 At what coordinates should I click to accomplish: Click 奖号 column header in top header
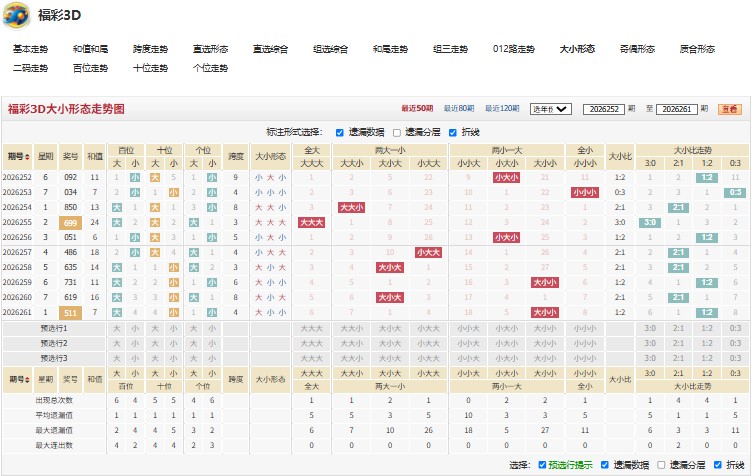[71, 157]
